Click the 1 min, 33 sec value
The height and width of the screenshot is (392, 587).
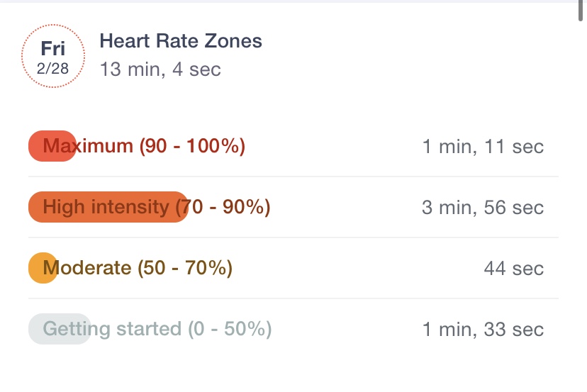(483, 330)
